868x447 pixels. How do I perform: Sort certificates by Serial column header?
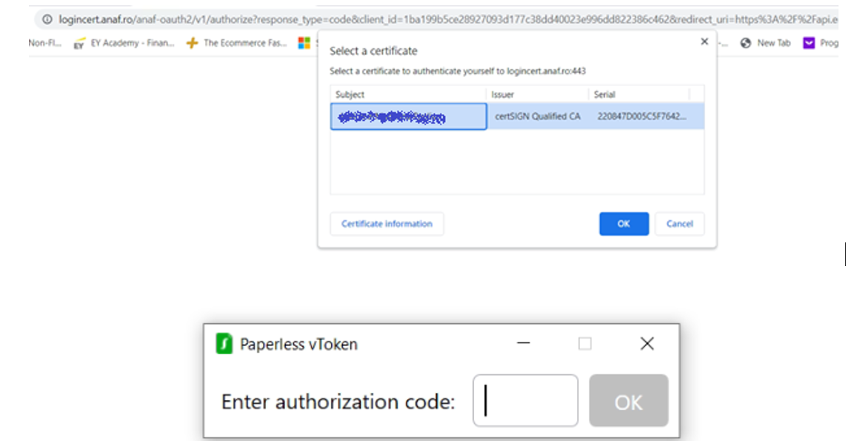[639, 94]
